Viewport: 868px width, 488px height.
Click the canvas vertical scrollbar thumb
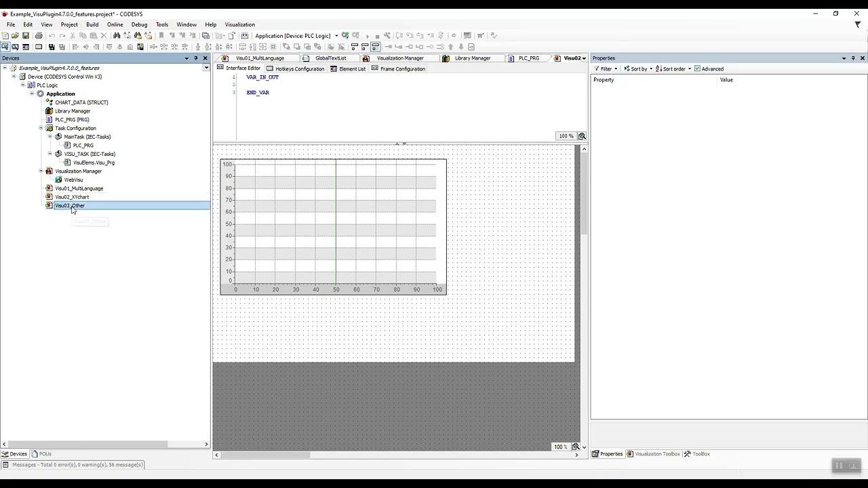click(583, 194)
